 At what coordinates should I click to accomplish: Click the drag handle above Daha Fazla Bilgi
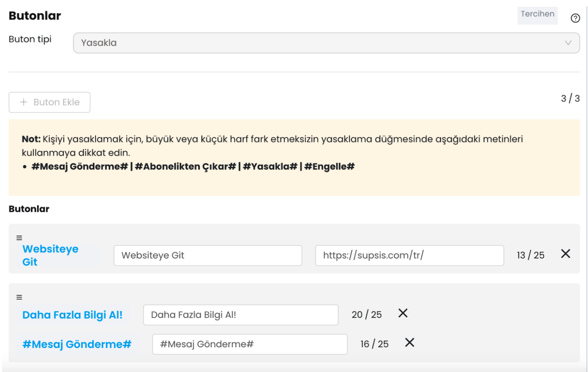19,297
